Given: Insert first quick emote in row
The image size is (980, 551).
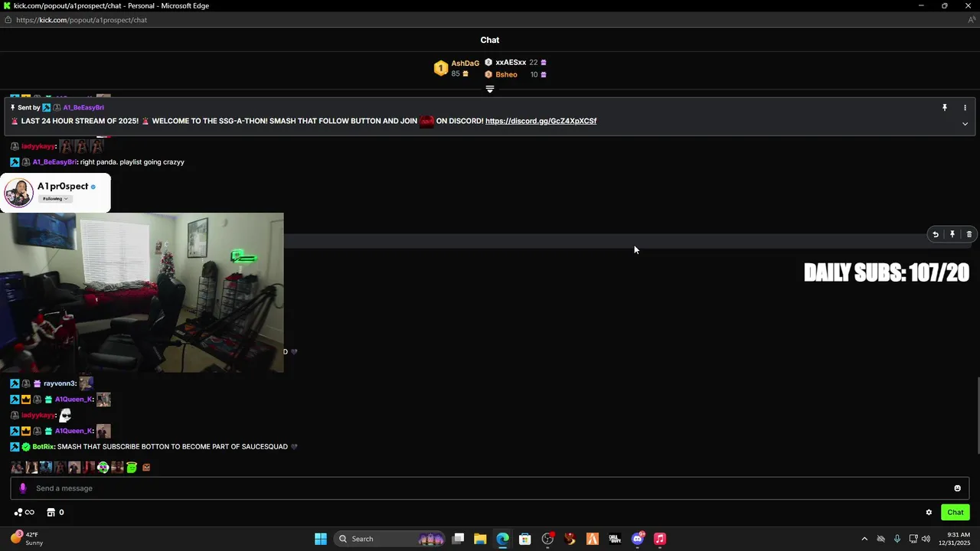Looking at the screenshot, I should (x=17, y=467).
